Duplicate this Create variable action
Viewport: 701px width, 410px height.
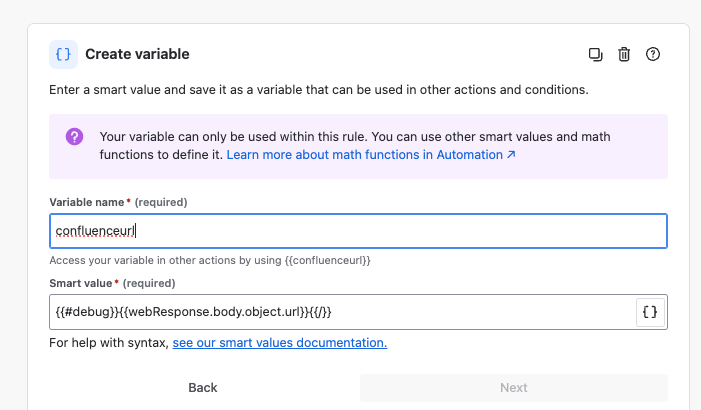(596, 54)
